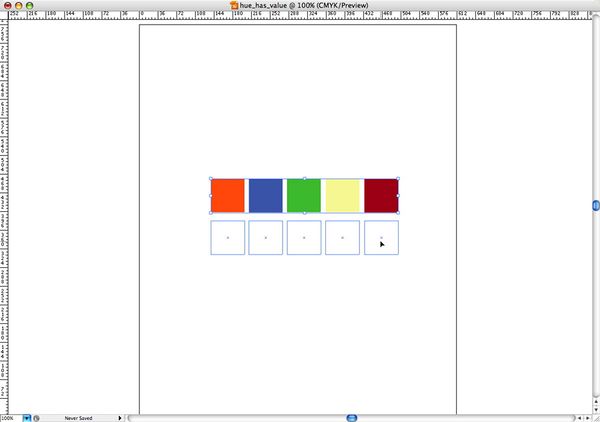Click the green zoom window button

tap(29, 5)
